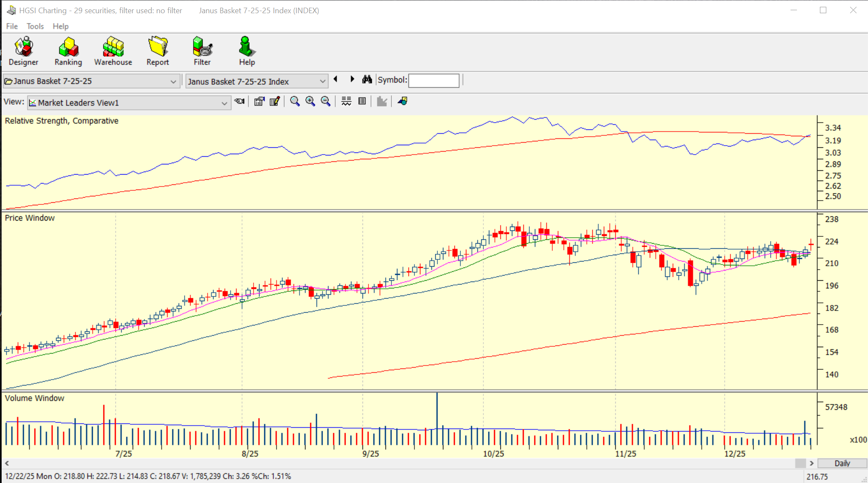Click the binoculars search icon

tap(367, 80)
